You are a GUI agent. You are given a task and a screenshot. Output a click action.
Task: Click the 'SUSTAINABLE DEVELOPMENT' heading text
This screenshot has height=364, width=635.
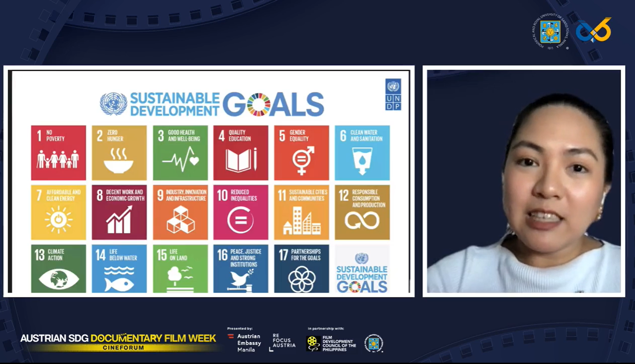[174, 104]
